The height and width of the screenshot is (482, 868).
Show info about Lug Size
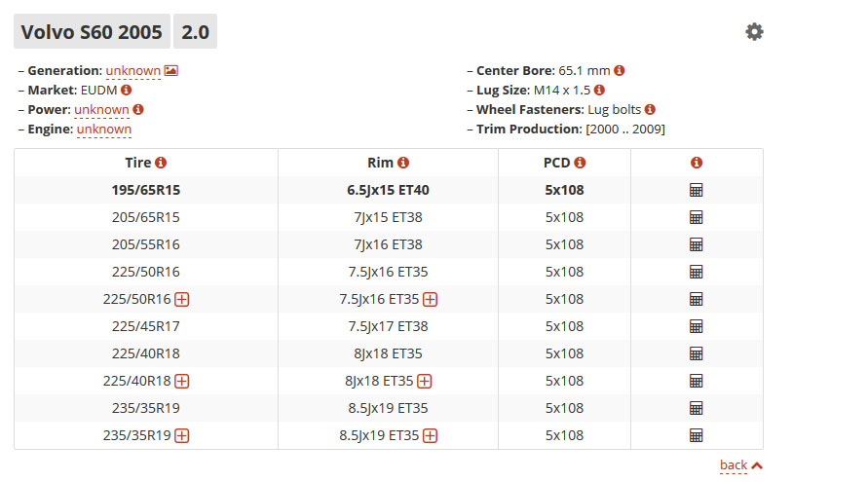(x=599, y=91)
